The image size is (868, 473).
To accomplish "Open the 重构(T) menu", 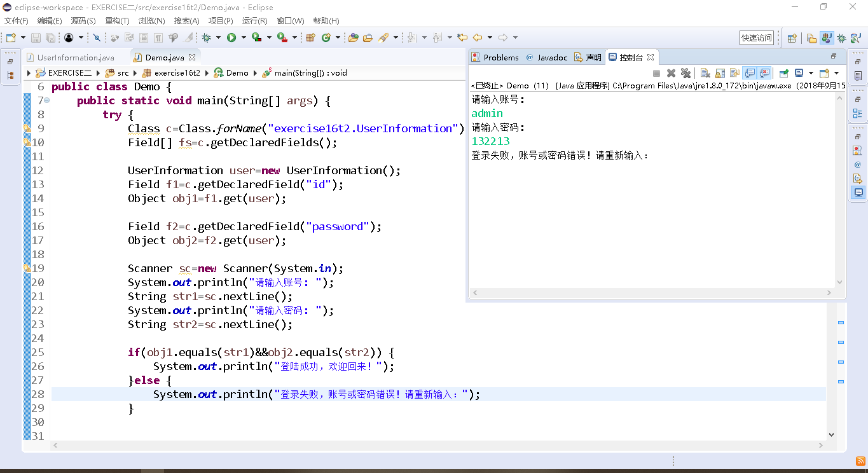I will point(117,21).
